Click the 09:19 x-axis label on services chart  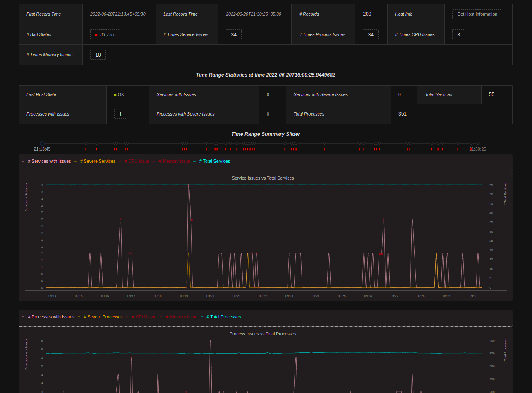pyautogui.click(x=184, y=296)
